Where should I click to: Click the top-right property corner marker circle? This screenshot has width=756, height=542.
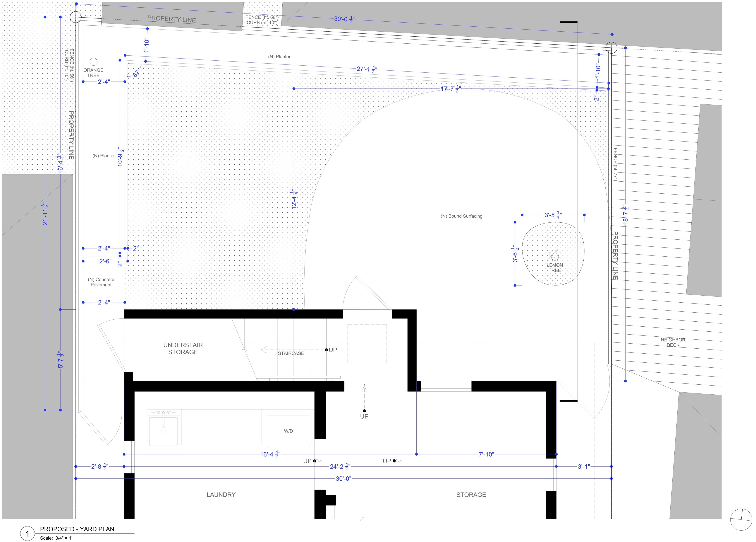tap(611, 48)
